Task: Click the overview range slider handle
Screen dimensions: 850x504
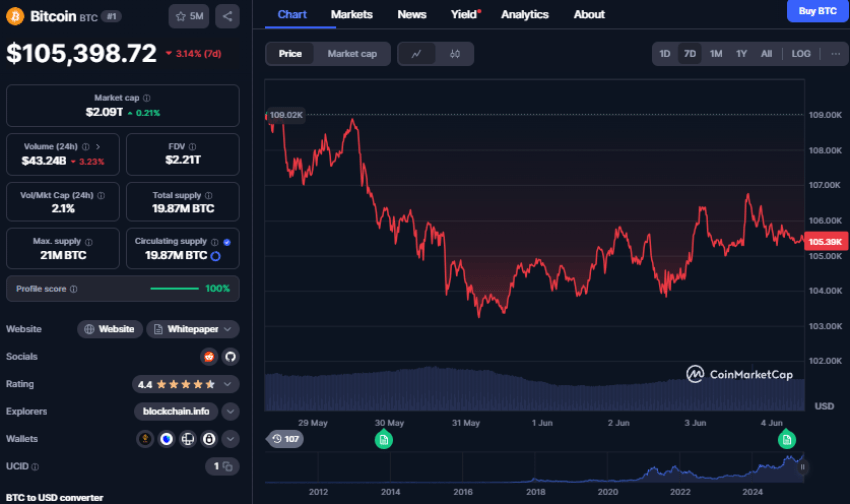Action: tap(802, 467)
